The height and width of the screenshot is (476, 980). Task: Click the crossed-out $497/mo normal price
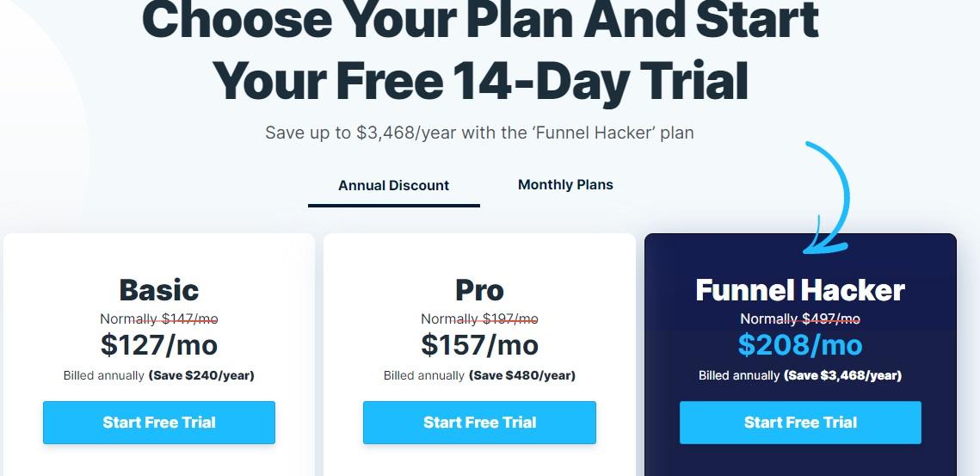pyautogui.click(x=831, y=318)
